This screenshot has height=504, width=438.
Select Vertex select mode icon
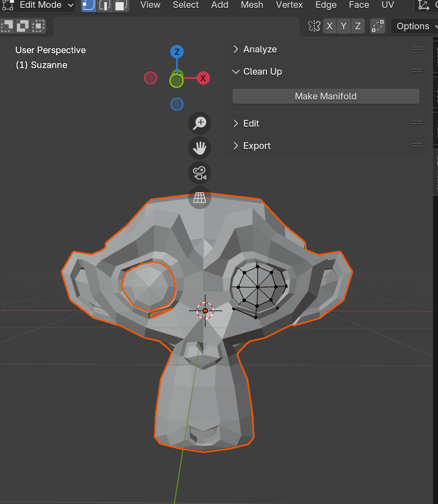[89, 5]
